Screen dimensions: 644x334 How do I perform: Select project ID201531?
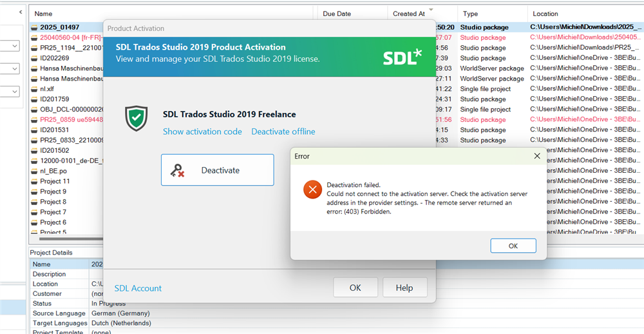click(55, 130)
